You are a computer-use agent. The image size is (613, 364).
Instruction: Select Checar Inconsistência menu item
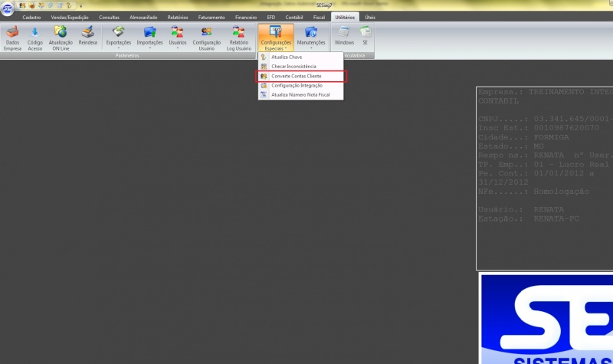pos(293,67)
